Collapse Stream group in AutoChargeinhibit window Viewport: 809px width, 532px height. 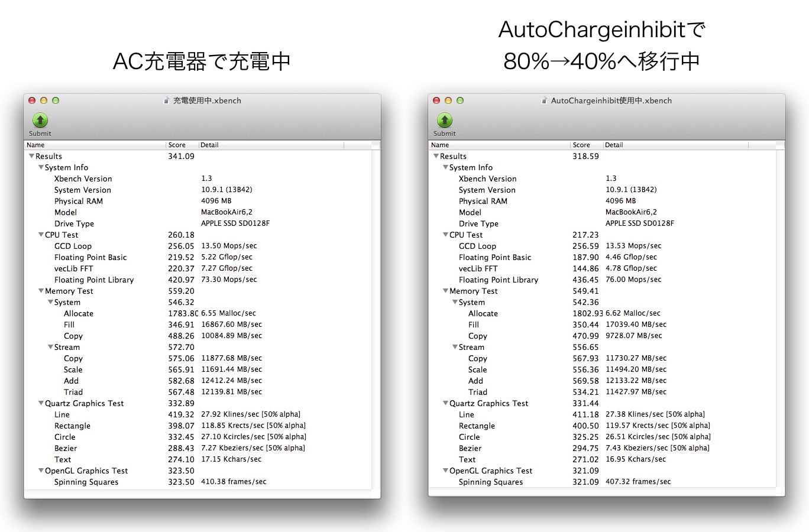(455, 347)
